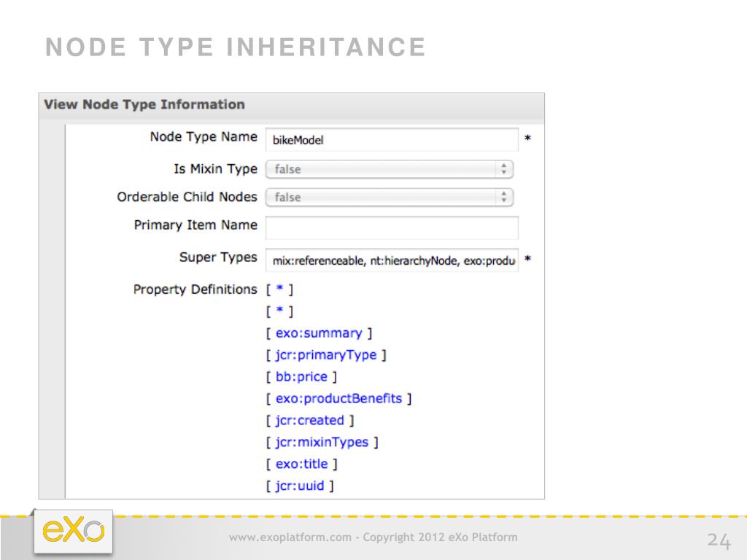Click the stepper arrows on Orderable Child Nodes

click(x=503, y=197)
